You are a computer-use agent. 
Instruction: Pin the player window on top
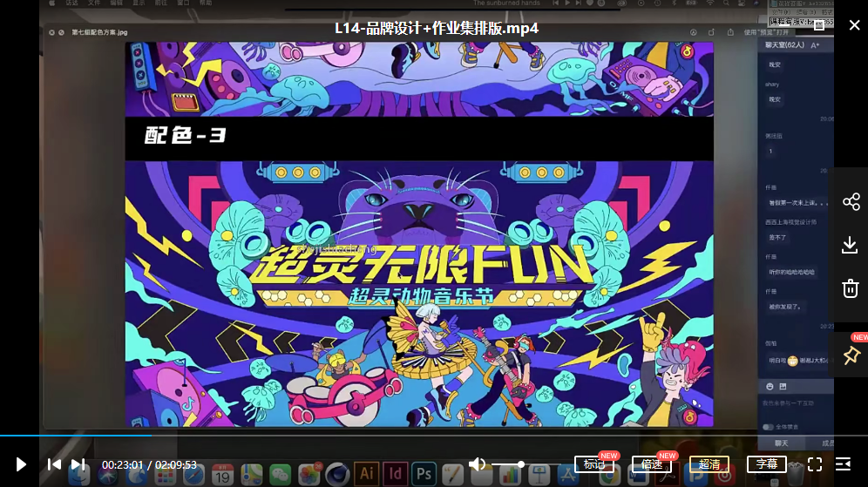click(x=851, y=355)
